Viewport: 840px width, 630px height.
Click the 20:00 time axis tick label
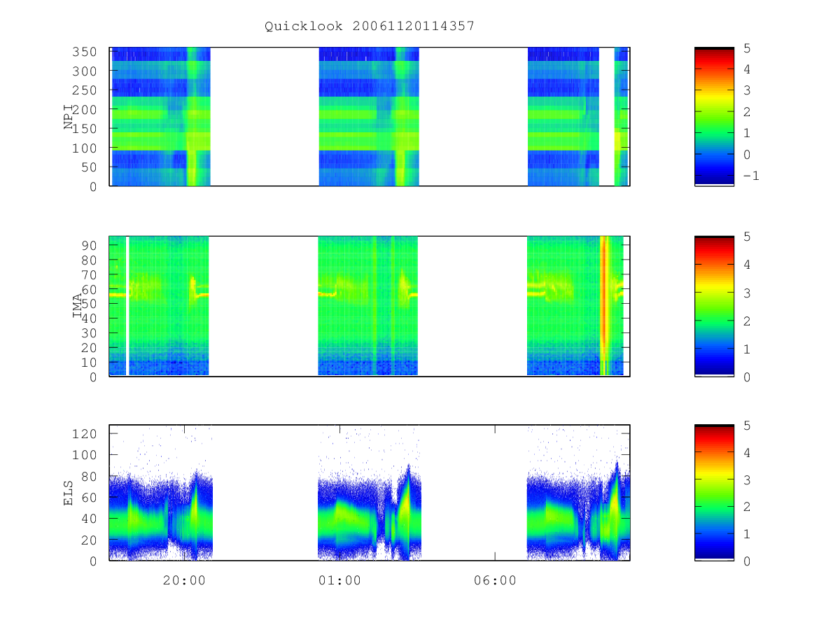click(x=184, y=580)
